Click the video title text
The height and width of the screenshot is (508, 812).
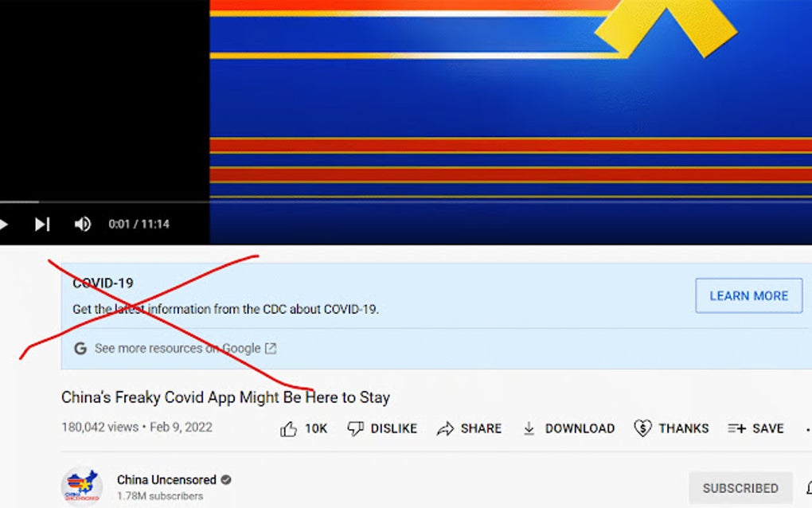(225, 397)
